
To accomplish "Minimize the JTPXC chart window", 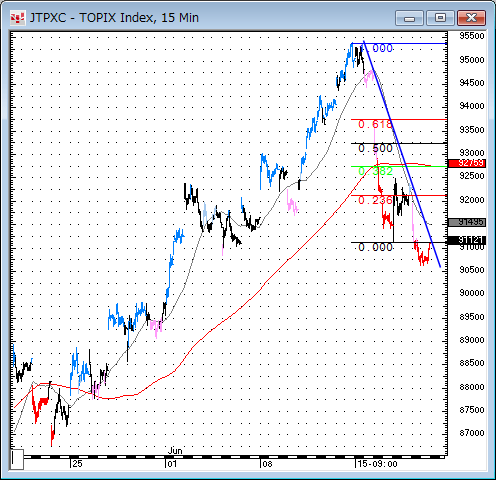I will pos(409,18).
